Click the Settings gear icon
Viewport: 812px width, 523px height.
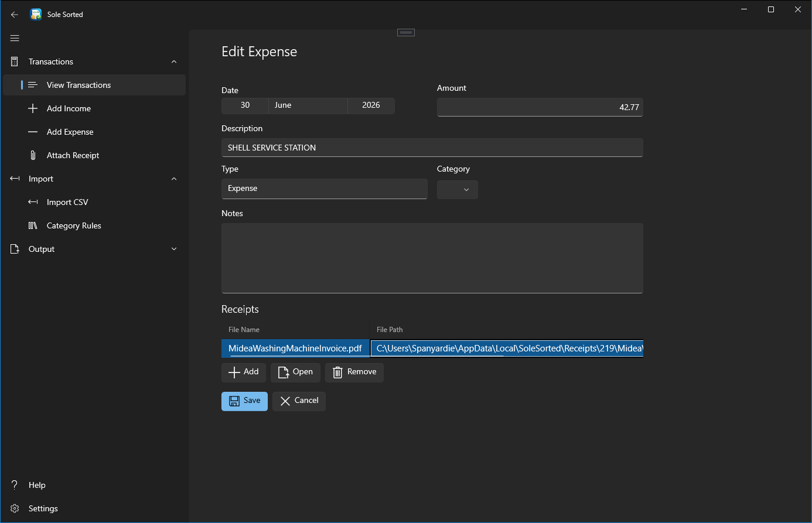15,508
